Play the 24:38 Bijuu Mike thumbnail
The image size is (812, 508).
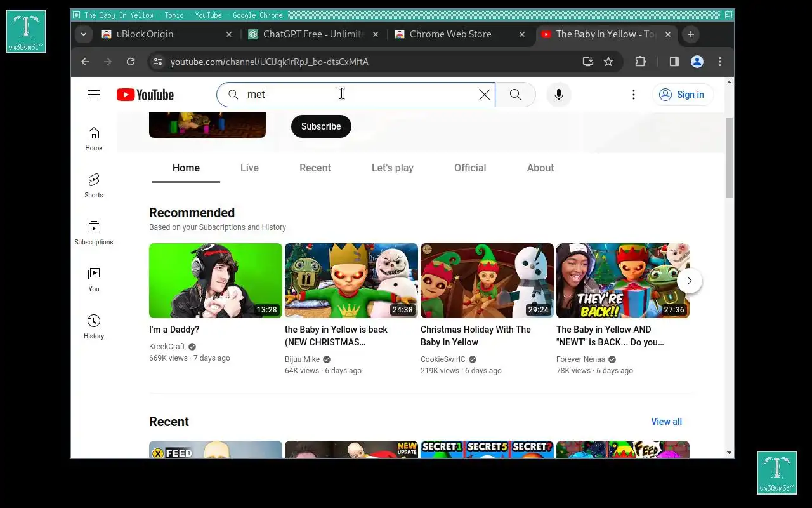point(351,281)
